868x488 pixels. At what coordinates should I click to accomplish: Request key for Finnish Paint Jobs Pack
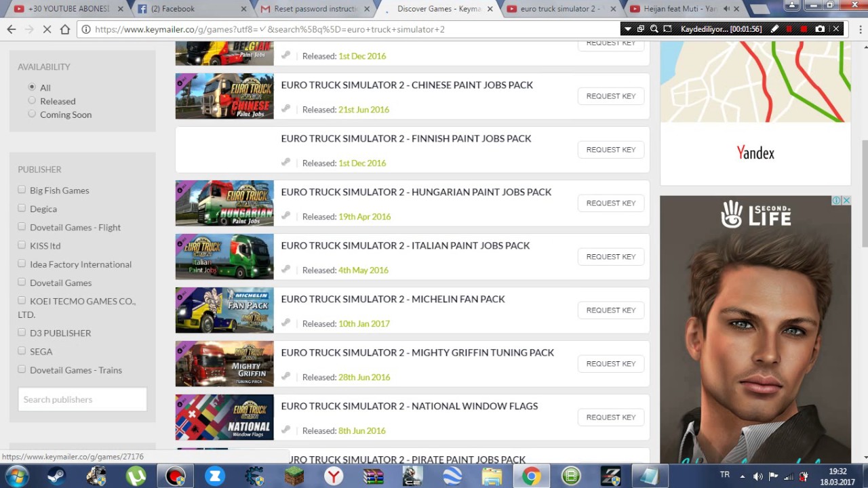(611, 150)
